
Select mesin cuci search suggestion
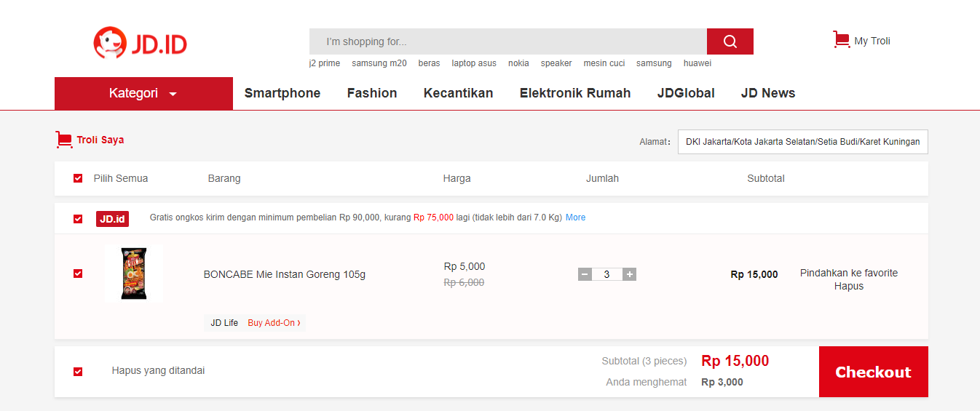pyautogui.click(x=604, y=63)
